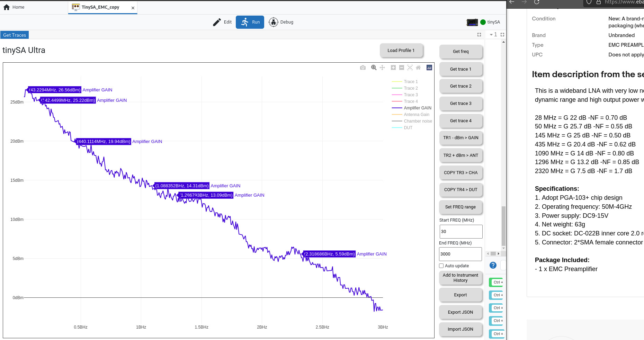This screenshot has width=644, height=340.
Task: Click COPY TR4 > DUT button
Action: pos(461,190)
